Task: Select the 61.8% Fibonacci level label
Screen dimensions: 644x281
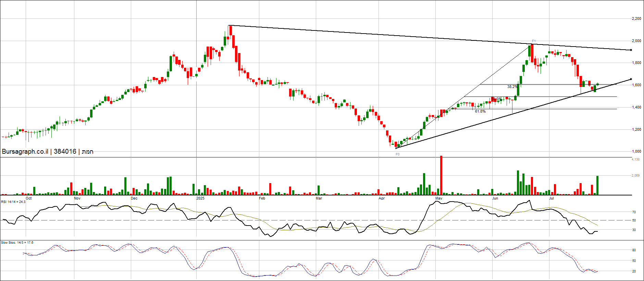Action: 480,112
